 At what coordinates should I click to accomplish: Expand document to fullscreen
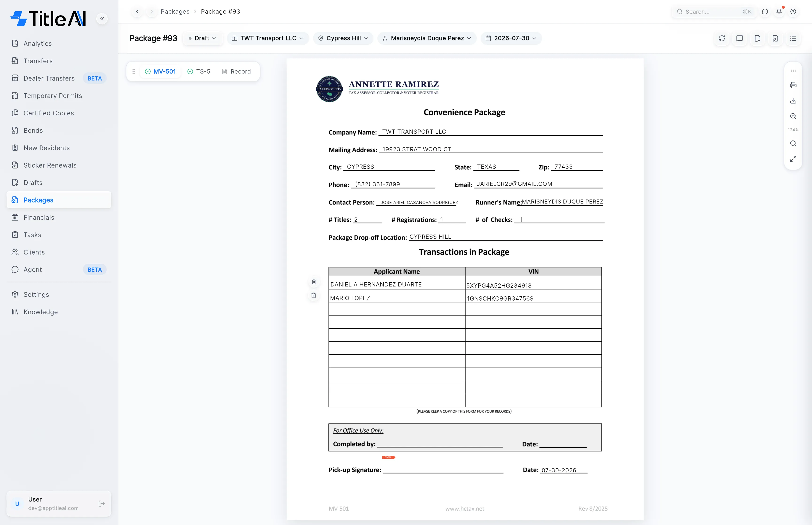click(x=793, y=159)
